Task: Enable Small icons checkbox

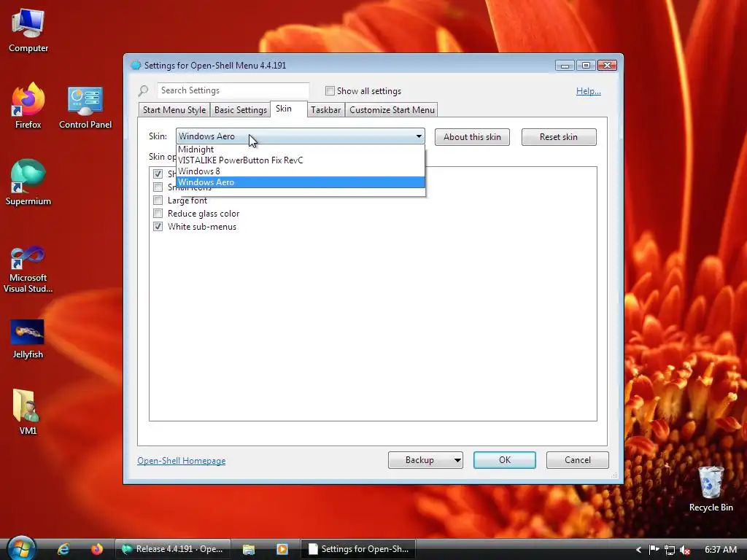Action: [158, 187]
